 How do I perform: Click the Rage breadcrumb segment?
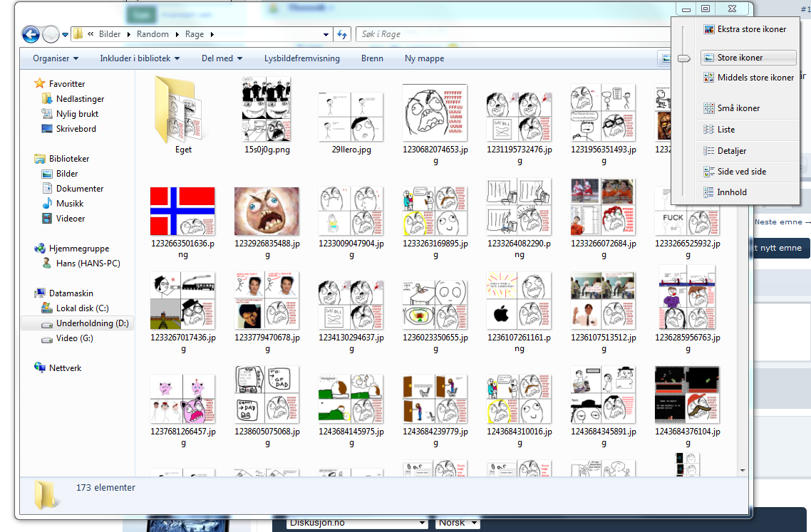(195, 34)
